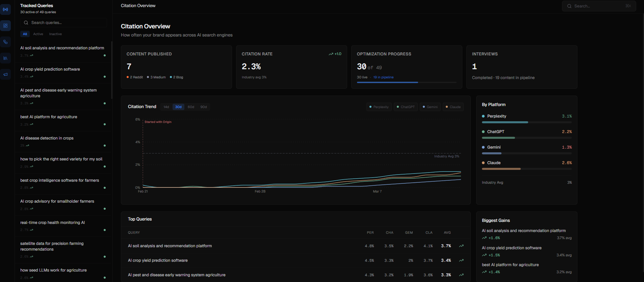Screen dimensions: 644x282
Task: Toggle the Perplexity series in chart legend
Action: pos(379,107)
